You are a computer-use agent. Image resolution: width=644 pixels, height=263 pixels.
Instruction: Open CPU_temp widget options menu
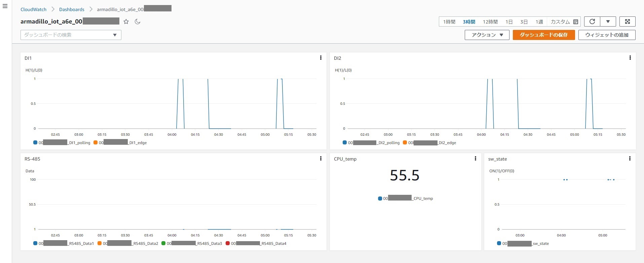click(475, 159)
